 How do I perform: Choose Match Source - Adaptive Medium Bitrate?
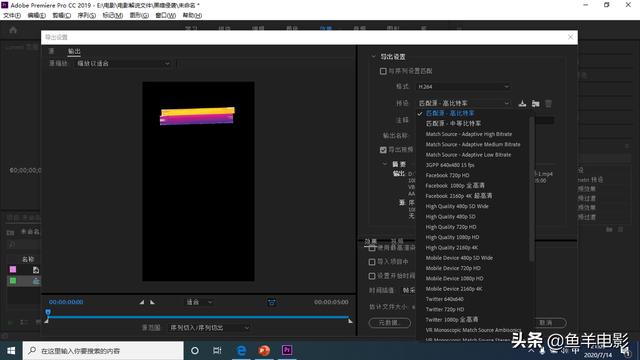[x=473, y=144]
